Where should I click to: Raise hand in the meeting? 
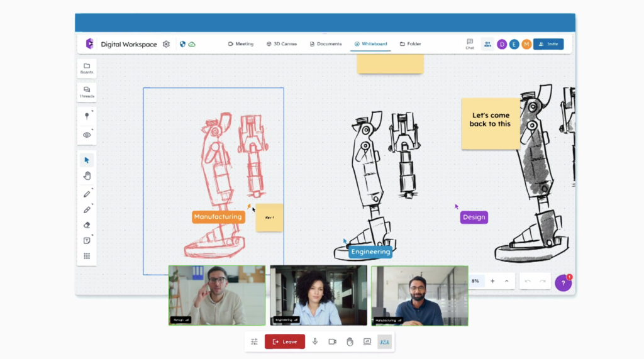pos(350,341)
